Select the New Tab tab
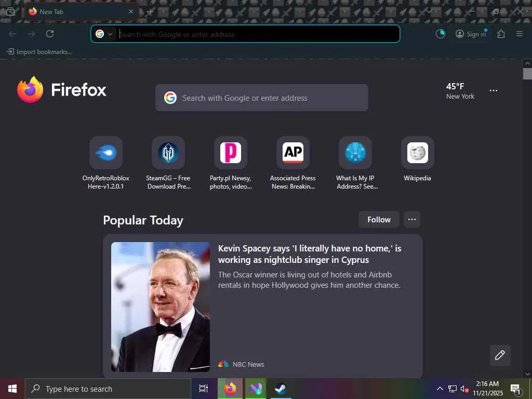This screenshot has height=399, width=532. (82, 12)
